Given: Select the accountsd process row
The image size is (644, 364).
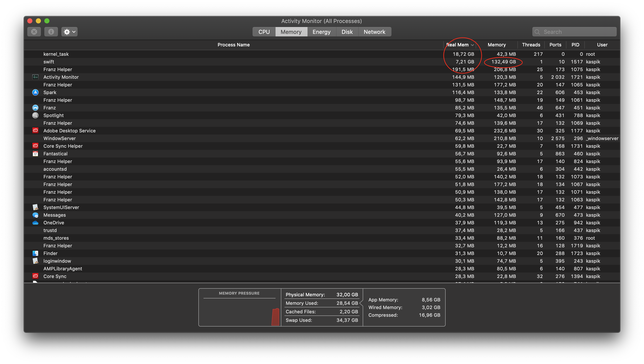Looking at the screenshot, I should 322,169.
